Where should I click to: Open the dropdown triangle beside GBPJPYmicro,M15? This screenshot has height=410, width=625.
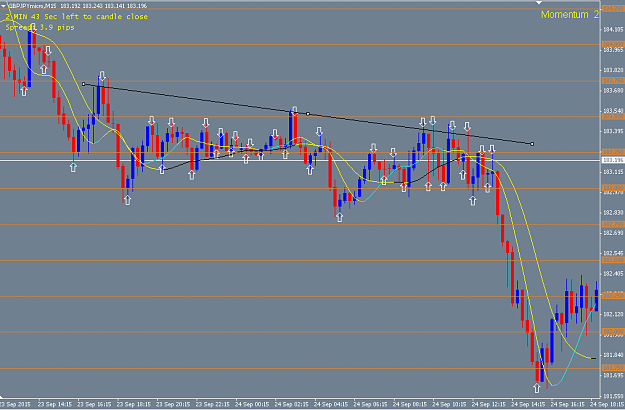(x=3, y=6)
